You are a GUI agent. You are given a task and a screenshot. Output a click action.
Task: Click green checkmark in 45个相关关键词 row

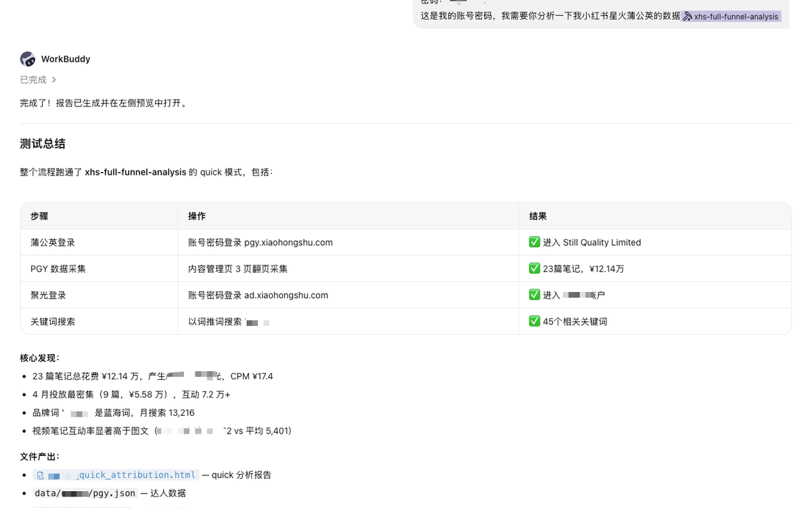tap(534, 321)
